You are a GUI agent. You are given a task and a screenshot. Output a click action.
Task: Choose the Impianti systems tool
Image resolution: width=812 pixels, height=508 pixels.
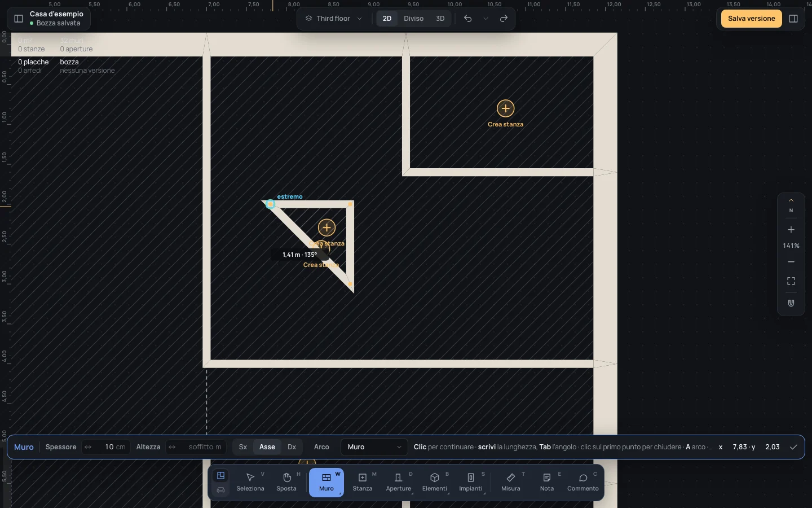[x=471, y=483]
